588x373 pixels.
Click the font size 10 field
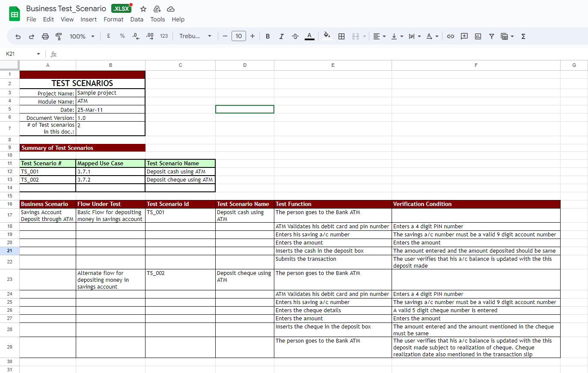[239, 36]
